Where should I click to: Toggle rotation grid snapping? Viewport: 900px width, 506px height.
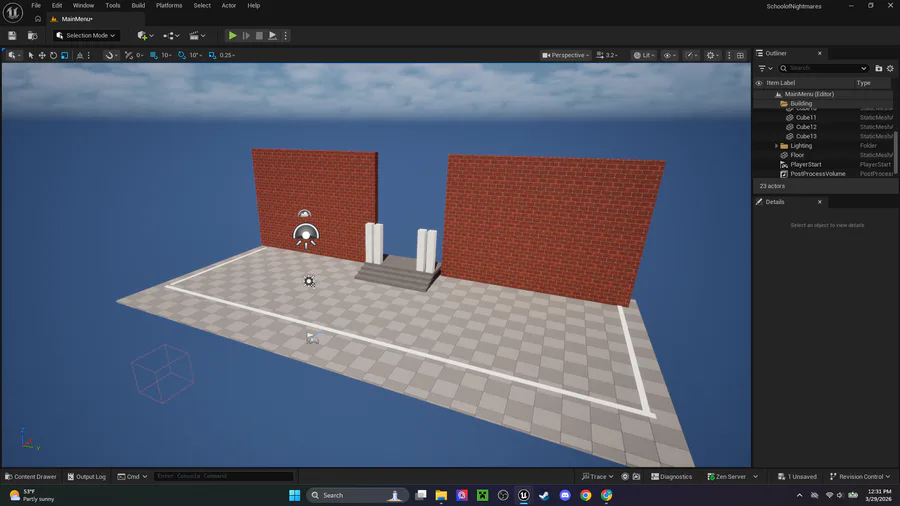coord(182,55)
